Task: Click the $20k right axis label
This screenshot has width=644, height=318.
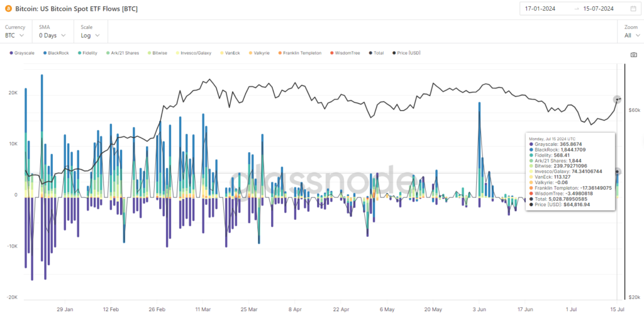Action: (x=635, y=297)
